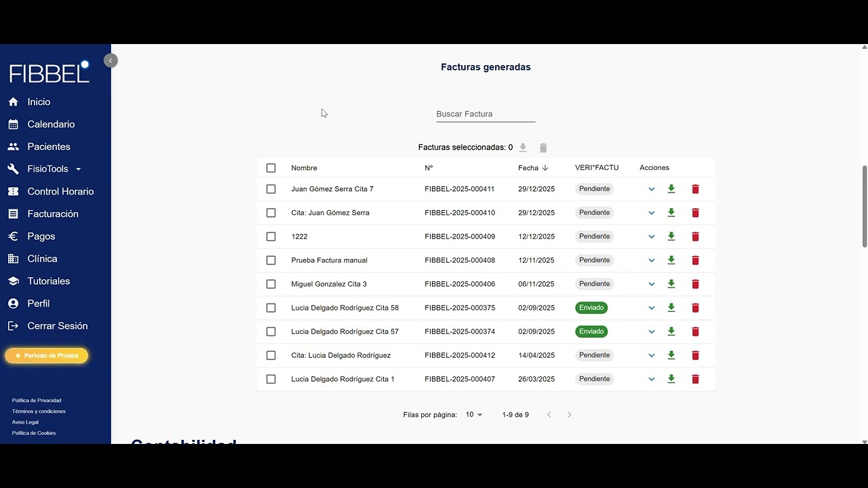Collapse the sidebar with the arrow button
This screenshot has width=868, height=488.
coord(111,60)
